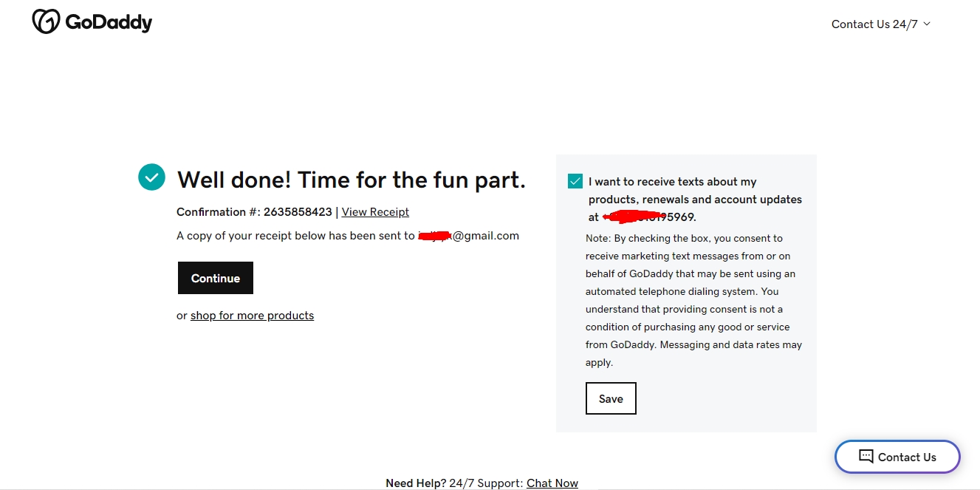Click the 'Need Help? 24/7 Support' text
The image size is (980, 490).
[x=454, y=483]
